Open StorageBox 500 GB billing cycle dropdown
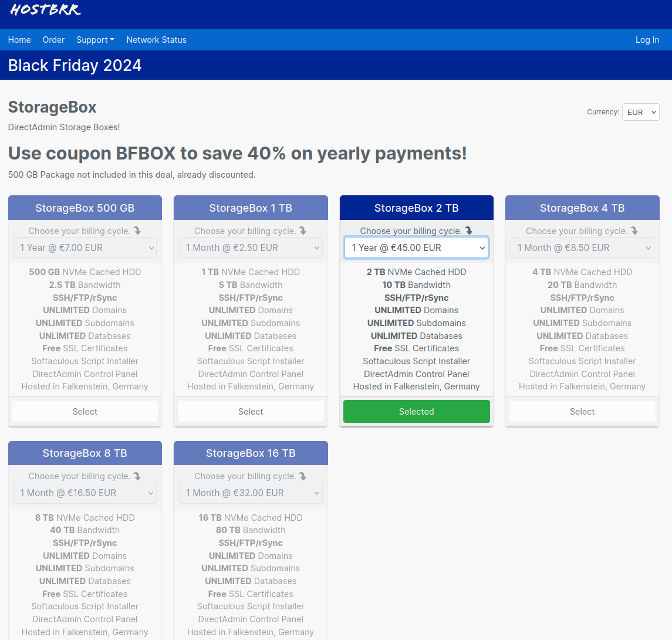 click(x=85, y=248)
